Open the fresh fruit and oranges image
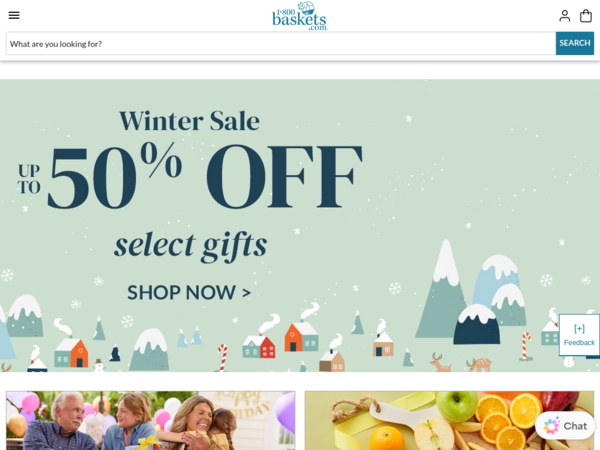Screen dimensions: 600x450 pos(449,421)
